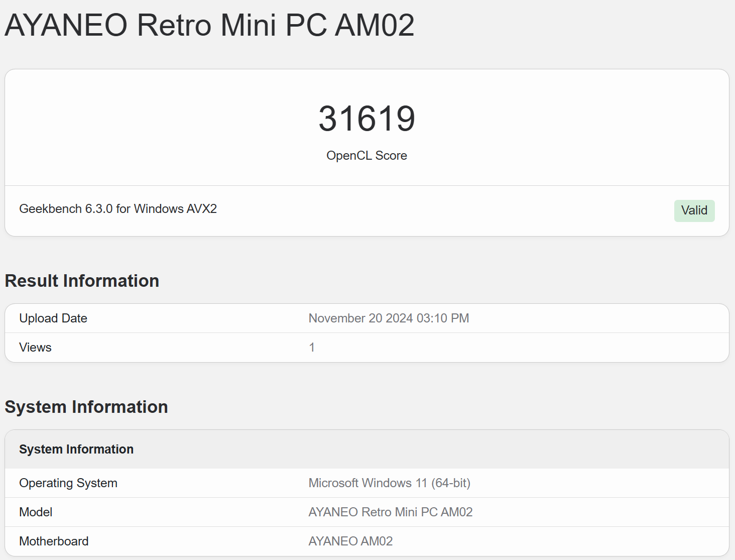Image resolution: width=735 pixels, height=560 pixels.
Task: Click the Views row label
Action: [x=35, y=348]
